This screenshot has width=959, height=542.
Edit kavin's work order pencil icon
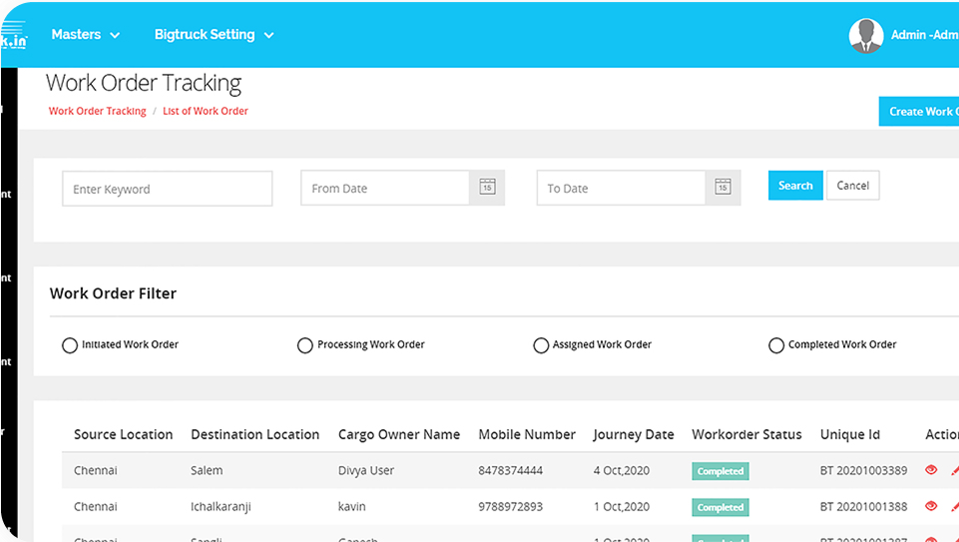[x=954, y=506]
